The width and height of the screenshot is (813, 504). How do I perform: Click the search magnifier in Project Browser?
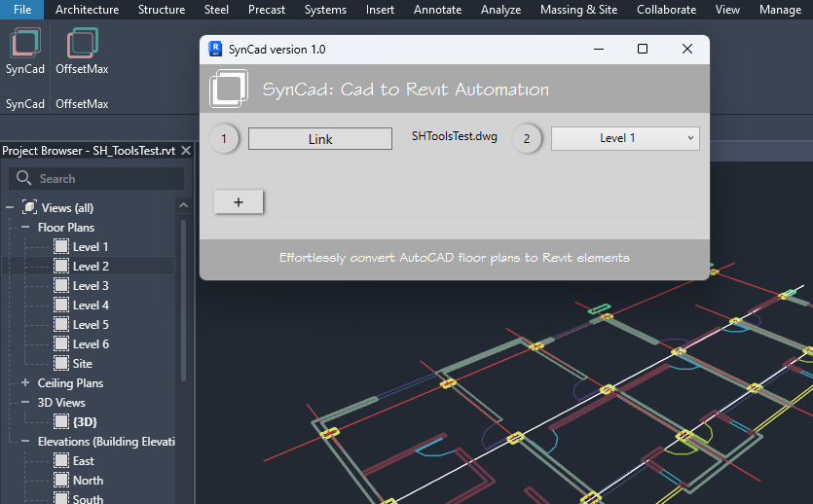coord(23,178)
